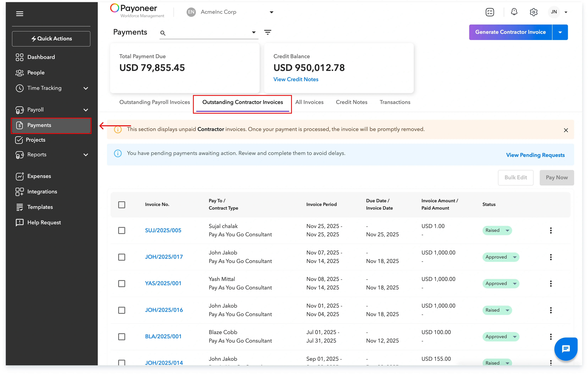Open the AcmeInc Corp company switcher dropdown

pyautogui.click(x=271, y=12)
